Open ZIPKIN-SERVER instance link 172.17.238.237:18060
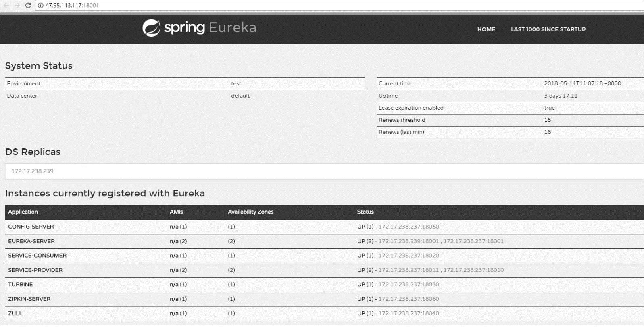 (408, 299)
